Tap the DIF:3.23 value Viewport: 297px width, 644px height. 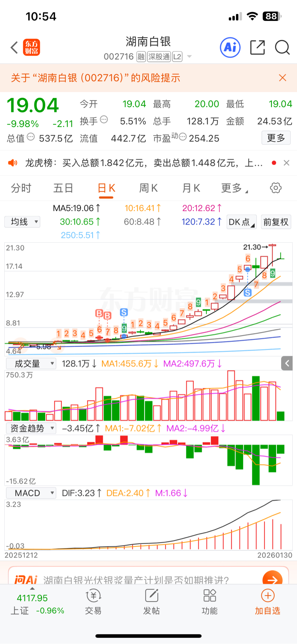click(82, 493)
